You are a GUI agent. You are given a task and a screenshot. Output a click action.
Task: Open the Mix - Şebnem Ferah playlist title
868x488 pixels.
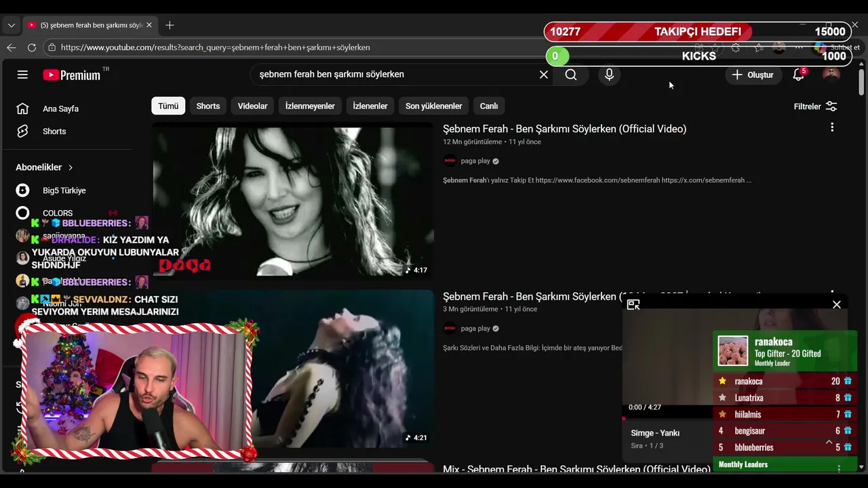[576, 469]
